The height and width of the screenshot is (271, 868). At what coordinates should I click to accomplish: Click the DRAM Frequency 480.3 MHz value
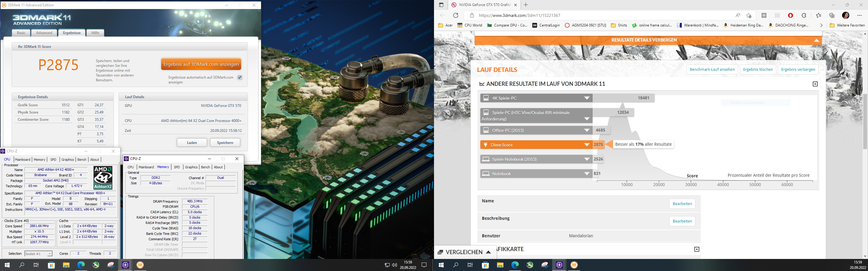[195, 201]
